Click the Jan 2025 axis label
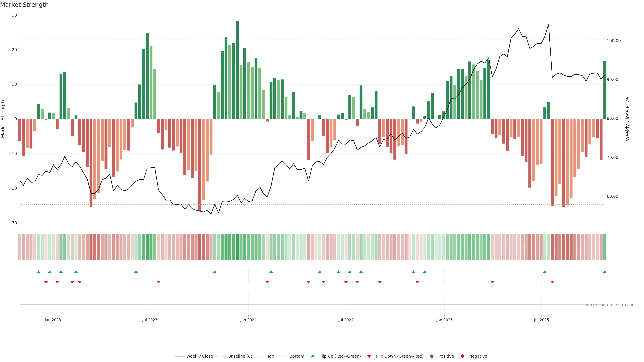The width and height of the screenshot is (644, 362). pyautogui.click(x=444, y=320)
